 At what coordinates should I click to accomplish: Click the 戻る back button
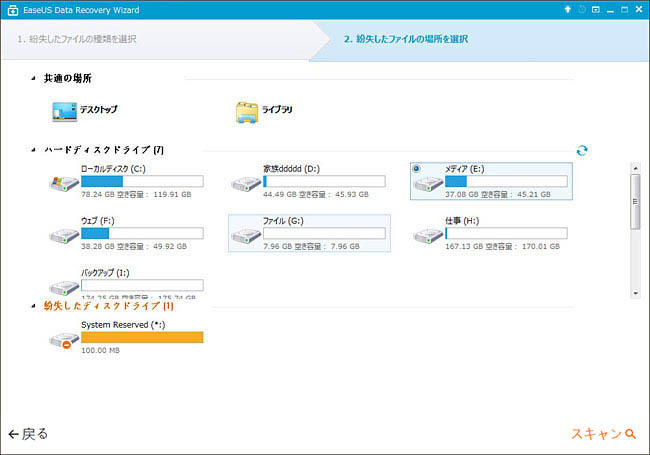(28, 434)
